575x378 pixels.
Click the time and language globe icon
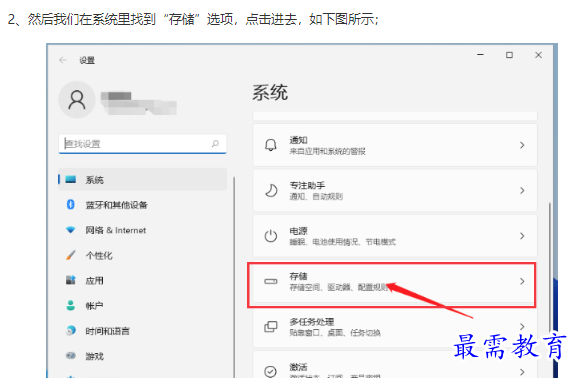coord(71,331)
